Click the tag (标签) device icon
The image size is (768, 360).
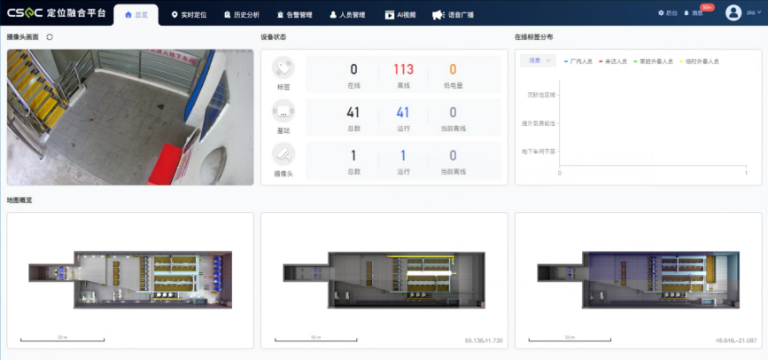click(x=283, y=68)
